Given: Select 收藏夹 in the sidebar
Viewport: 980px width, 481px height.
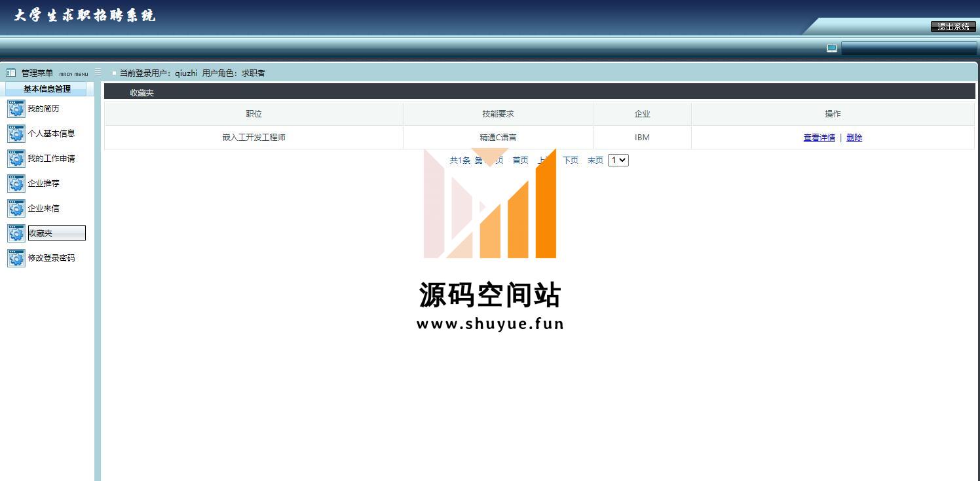Looking at the screenshot, I should [x=56, y=233].
